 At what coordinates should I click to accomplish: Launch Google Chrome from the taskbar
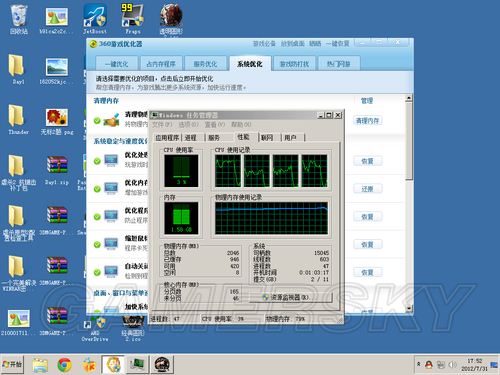(x=64, y=364)
